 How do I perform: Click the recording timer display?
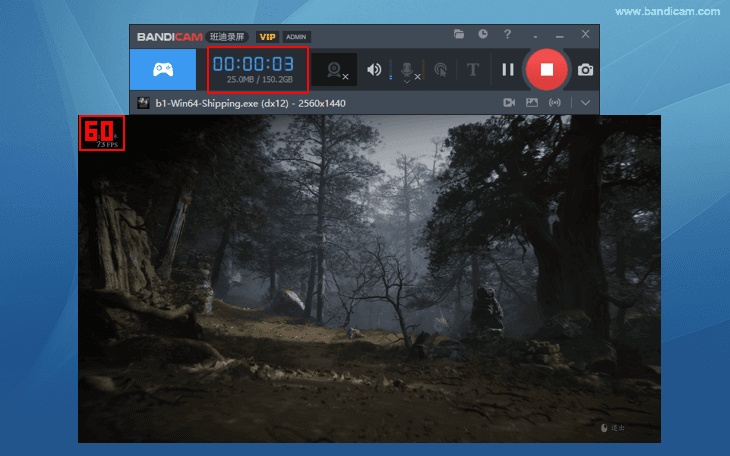tap(259, 69)
